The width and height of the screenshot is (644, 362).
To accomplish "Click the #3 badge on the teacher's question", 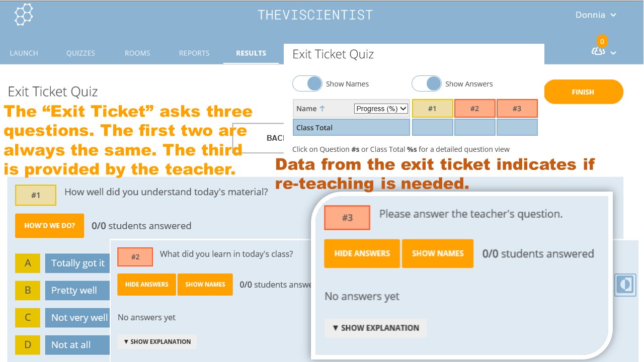I will click(x=347, y=218).
